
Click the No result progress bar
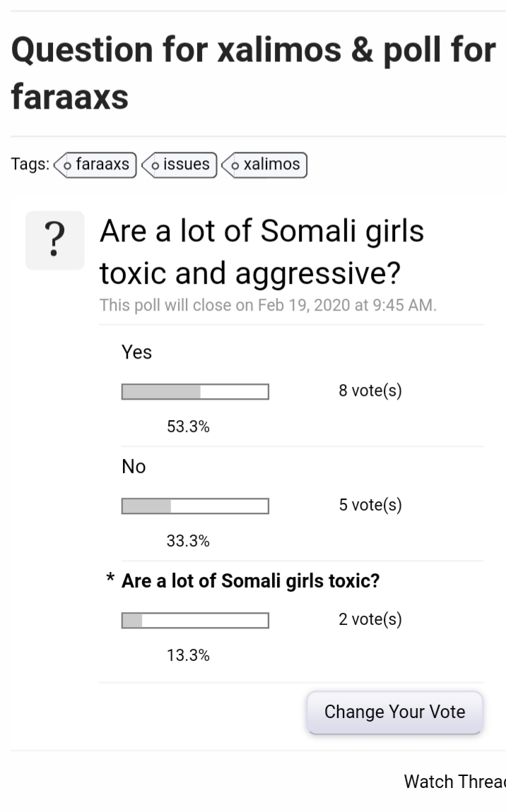tap(196, 506)
